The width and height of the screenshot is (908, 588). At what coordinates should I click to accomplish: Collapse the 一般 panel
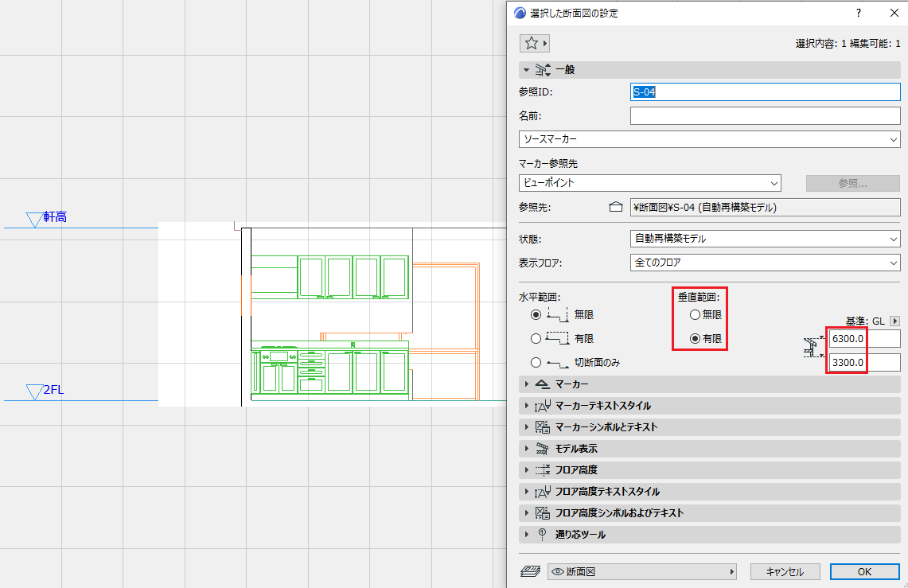(526, 70)
